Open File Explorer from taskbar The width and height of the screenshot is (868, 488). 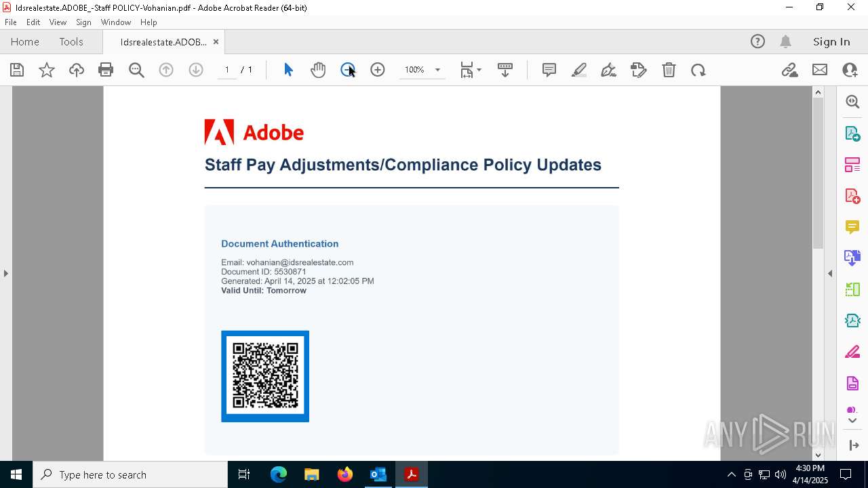click(312, 474)
